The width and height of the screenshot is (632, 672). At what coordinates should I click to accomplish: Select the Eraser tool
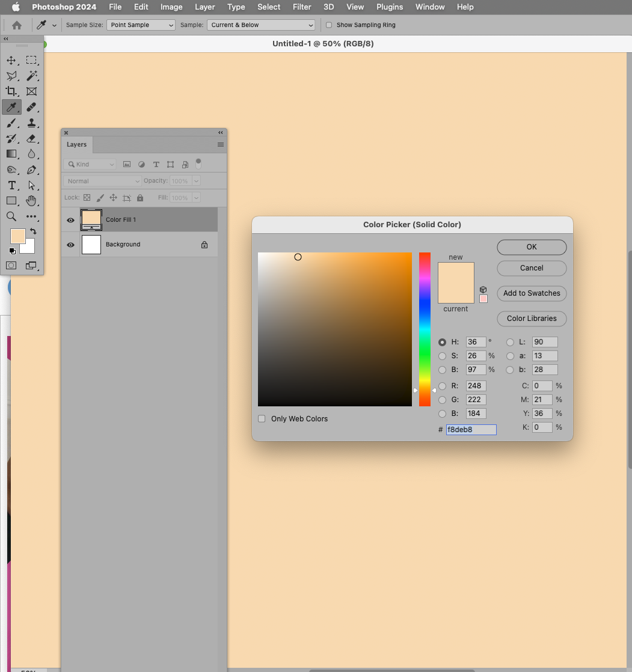[32, 138]
